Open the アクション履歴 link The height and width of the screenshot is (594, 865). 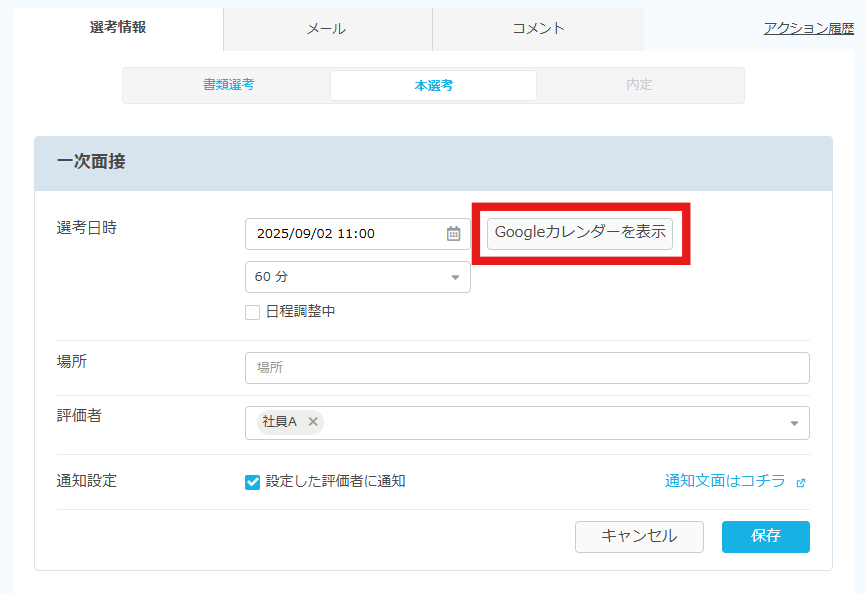pos(808,29)
